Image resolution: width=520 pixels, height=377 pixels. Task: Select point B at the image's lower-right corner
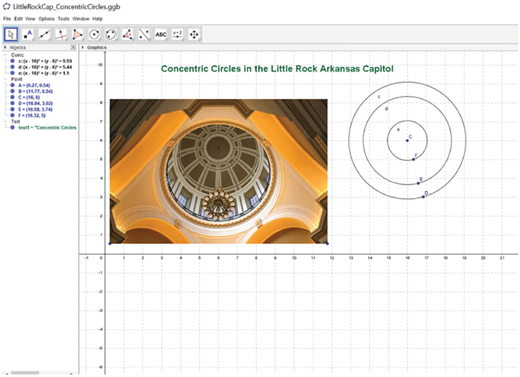(x=328, y=244)
